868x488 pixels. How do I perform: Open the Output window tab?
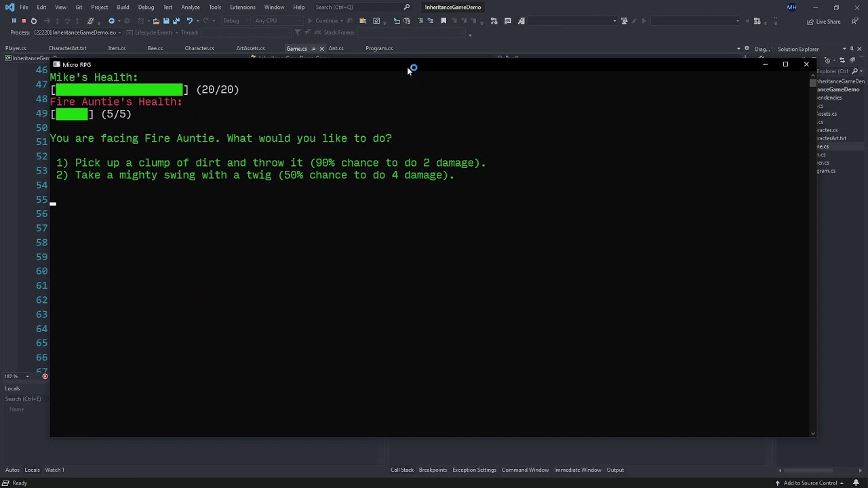615,470
